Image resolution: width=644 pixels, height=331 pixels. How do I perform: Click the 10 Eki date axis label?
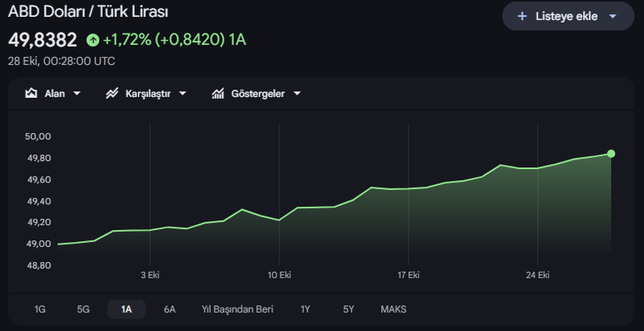pos(280,275)
